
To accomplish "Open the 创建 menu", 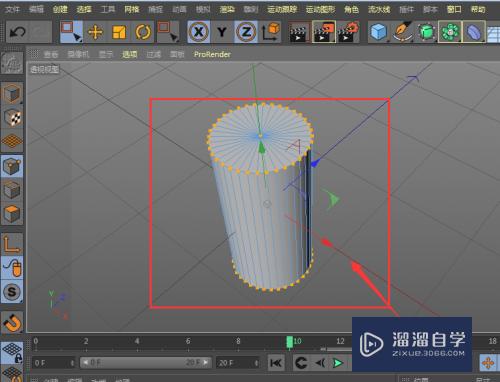I will 60,9.
